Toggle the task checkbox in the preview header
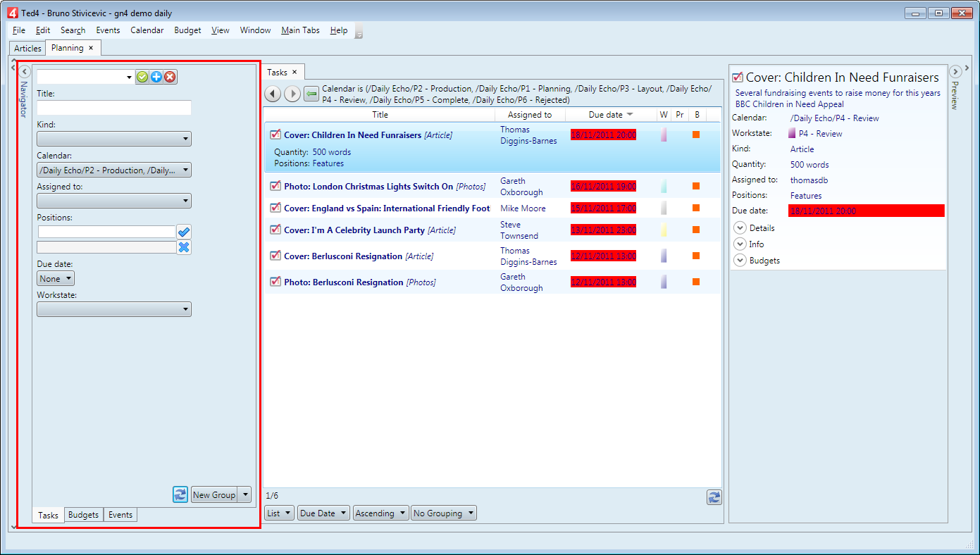The width and height of the screenshot is (980, 555). point(738,77)
